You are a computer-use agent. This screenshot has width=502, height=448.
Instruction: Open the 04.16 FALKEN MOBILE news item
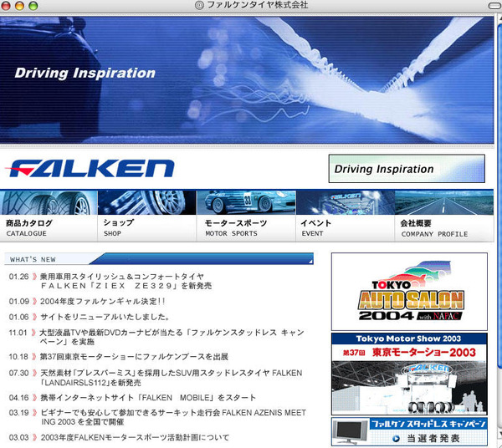click(148, 398)
